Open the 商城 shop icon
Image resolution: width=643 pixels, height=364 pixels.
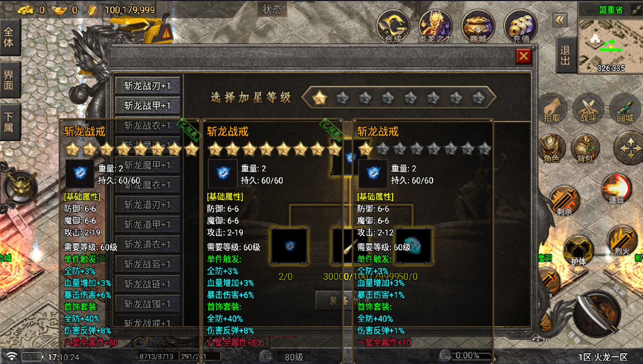tap(478, 26)
